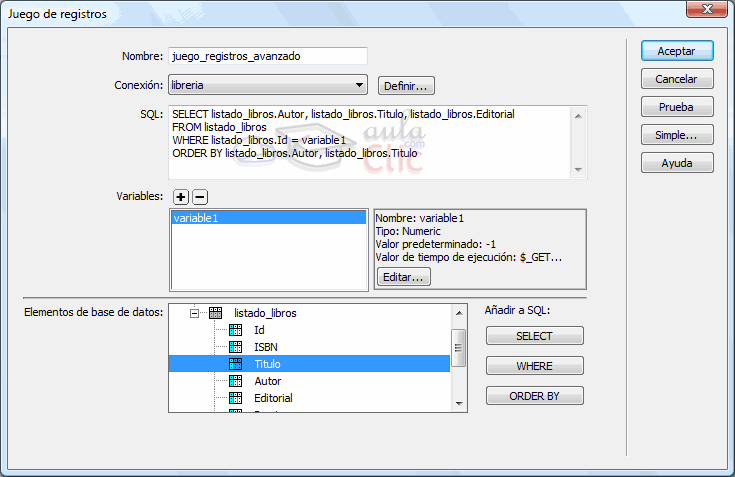This screenshot has width=735, height=477.
Task: Click Definir... next to connection
Action: click(x=406, y=86)
